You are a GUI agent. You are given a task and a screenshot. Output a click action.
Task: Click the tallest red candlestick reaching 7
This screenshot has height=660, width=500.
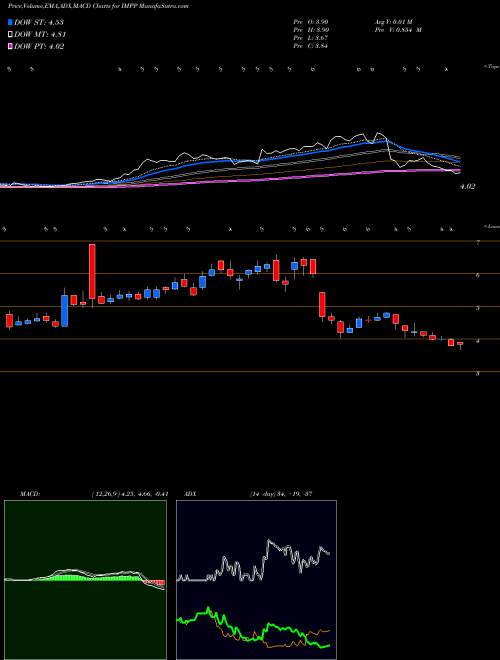(x=92, y=271)
